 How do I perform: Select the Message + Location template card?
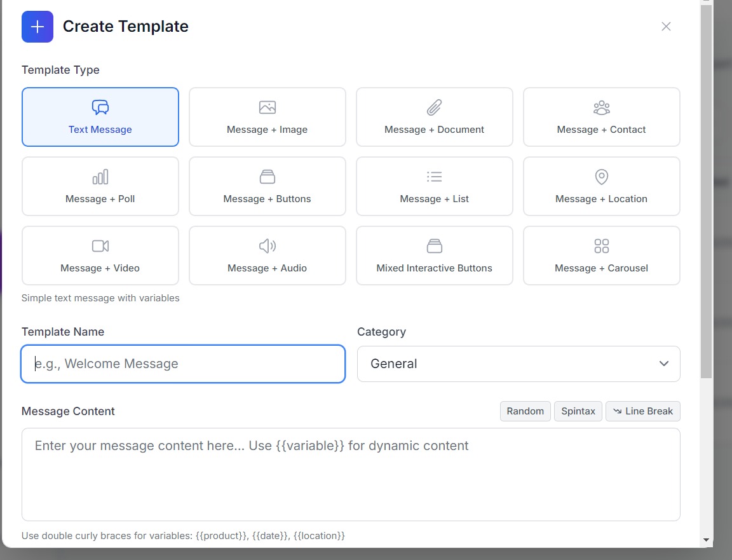coord(601,186)
